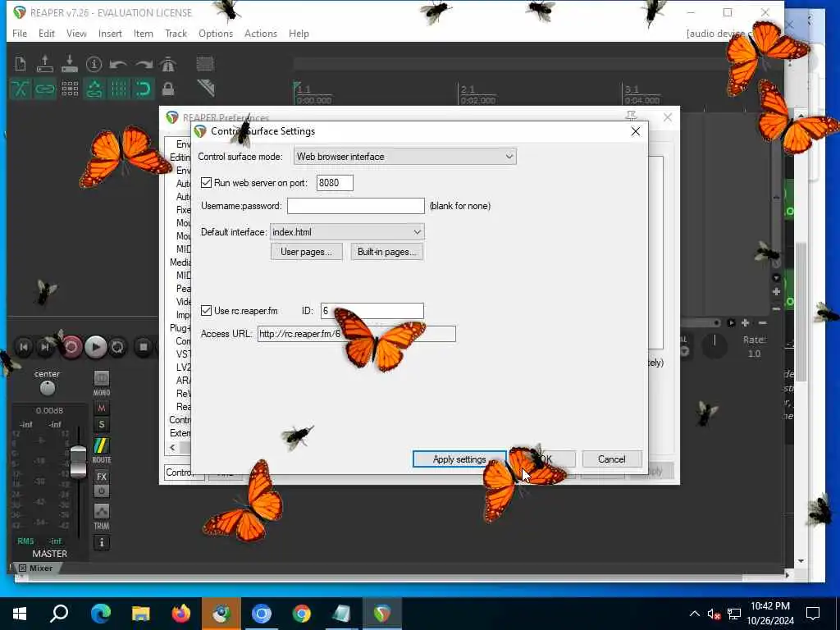Open the Help menu
Screen dimensions: 840x630
click(299, 33)
